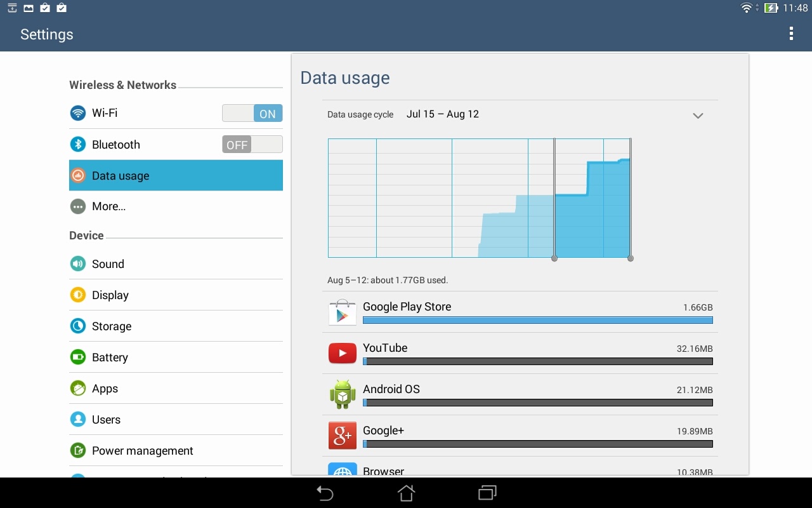Screen dimensions: 812x508
Task: Go to Battery settings
Action: click(x=176, y=357)
